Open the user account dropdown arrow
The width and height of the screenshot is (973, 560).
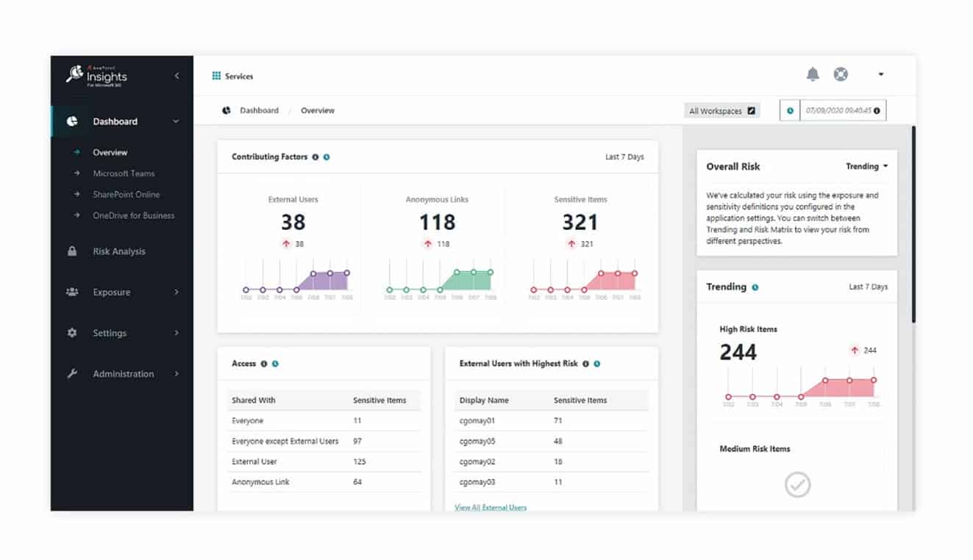(x=881, y=74)
